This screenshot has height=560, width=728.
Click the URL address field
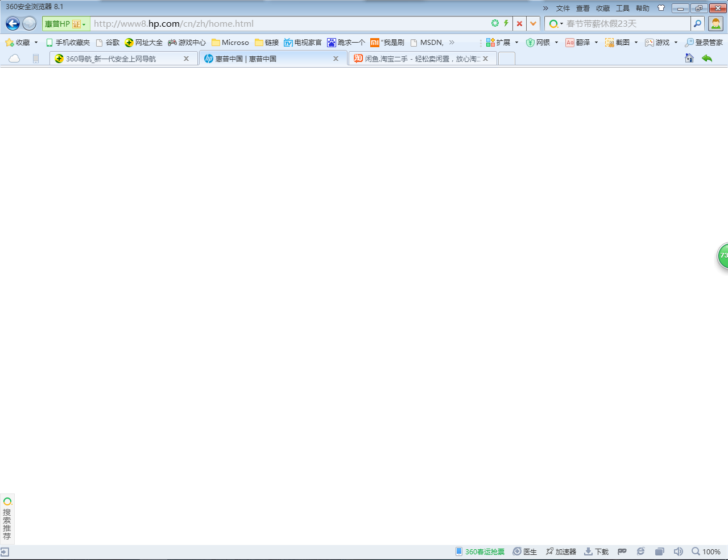tap(290, 24)
